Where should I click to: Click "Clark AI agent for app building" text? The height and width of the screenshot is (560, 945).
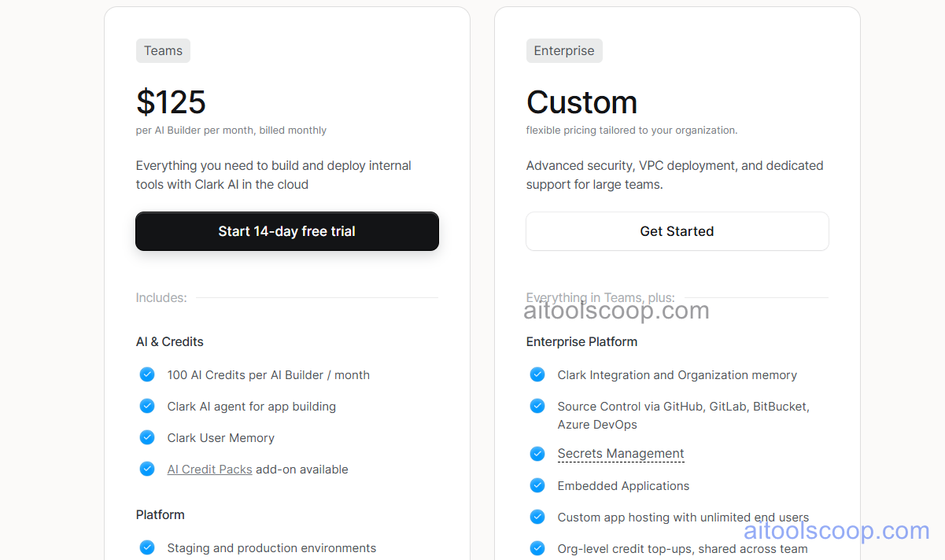click(x=252, y=407)
